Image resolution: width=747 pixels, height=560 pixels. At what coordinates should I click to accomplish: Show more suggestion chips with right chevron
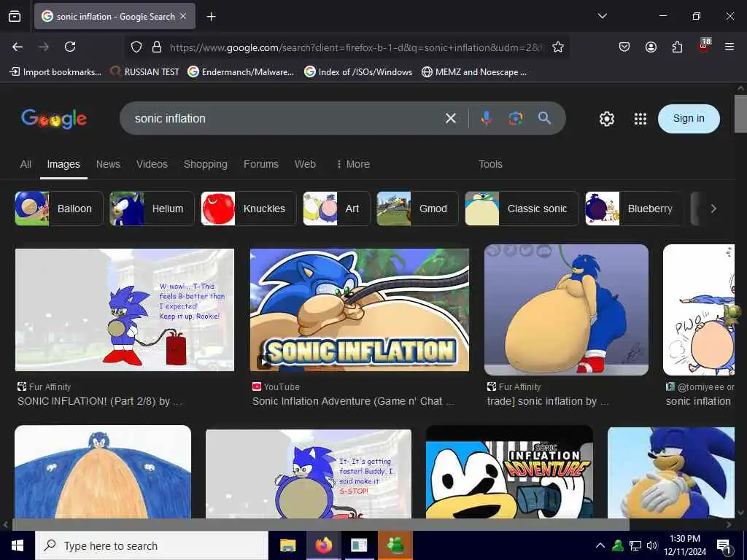[713, 209]
